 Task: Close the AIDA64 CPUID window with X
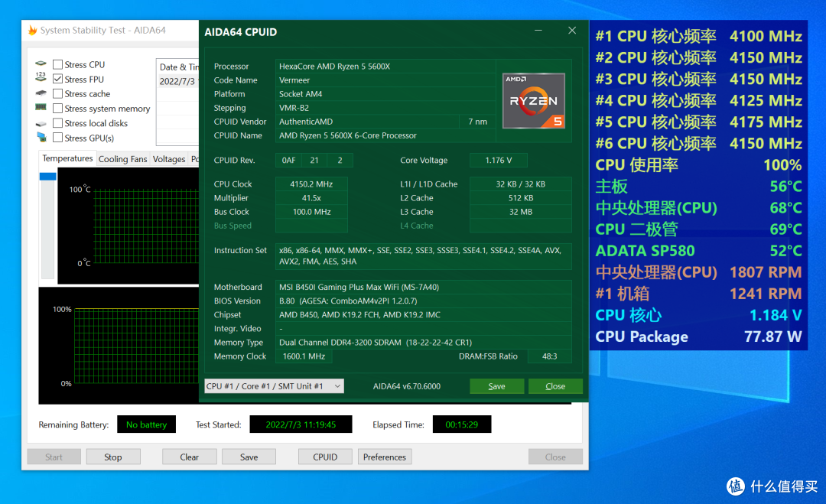click(x=572, y=31)
